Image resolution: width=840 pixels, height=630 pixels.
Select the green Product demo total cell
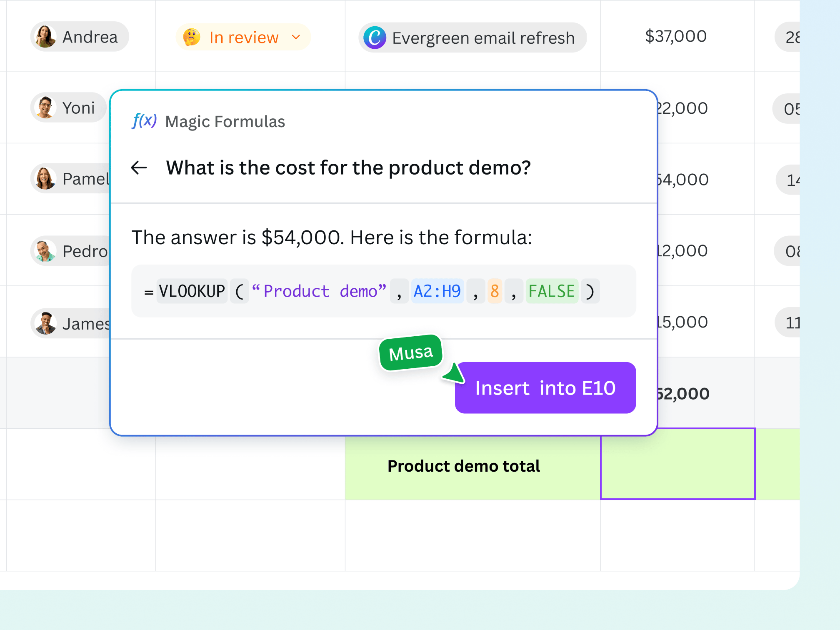point(463,466)
